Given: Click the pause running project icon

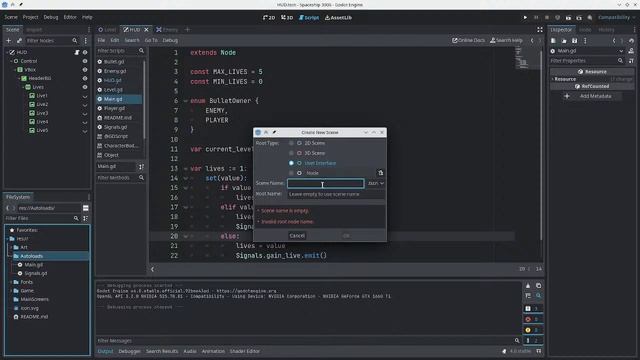Looking at the screenshot, I should click(536, 18).
